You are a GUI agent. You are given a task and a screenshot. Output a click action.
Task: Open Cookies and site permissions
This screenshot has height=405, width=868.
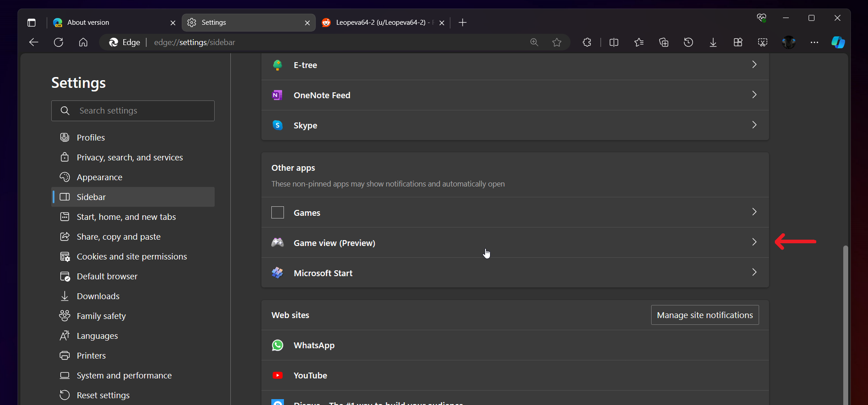click(133, 256)
